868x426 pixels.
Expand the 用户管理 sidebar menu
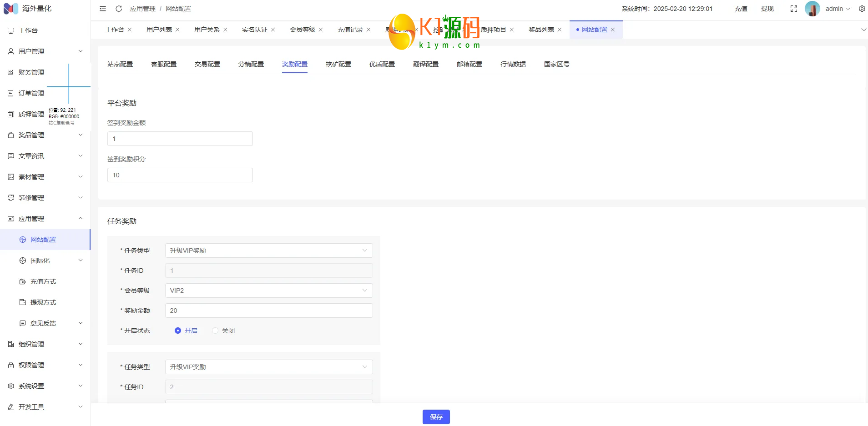coord(45,51)
